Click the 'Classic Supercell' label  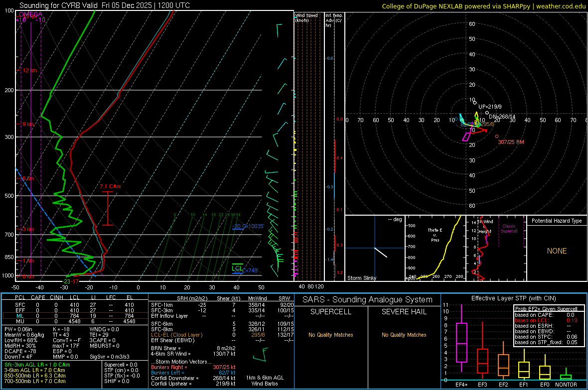(x=509, y=229)
